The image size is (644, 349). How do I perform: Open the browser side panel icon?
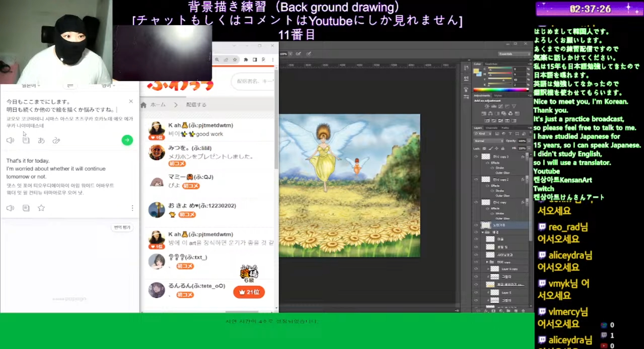pos(255,59)
